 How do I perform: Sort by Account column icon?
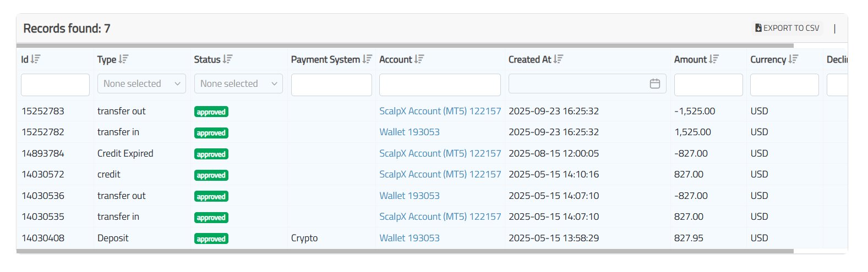(x=419, y=59)
